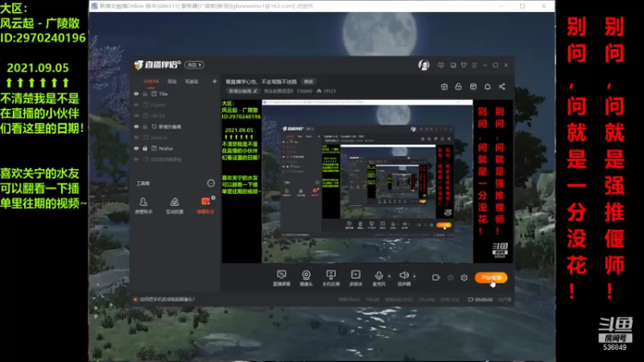Click the modify button beside stream title
The height and width of the screenshot is (362, 644).
[308, 82]
